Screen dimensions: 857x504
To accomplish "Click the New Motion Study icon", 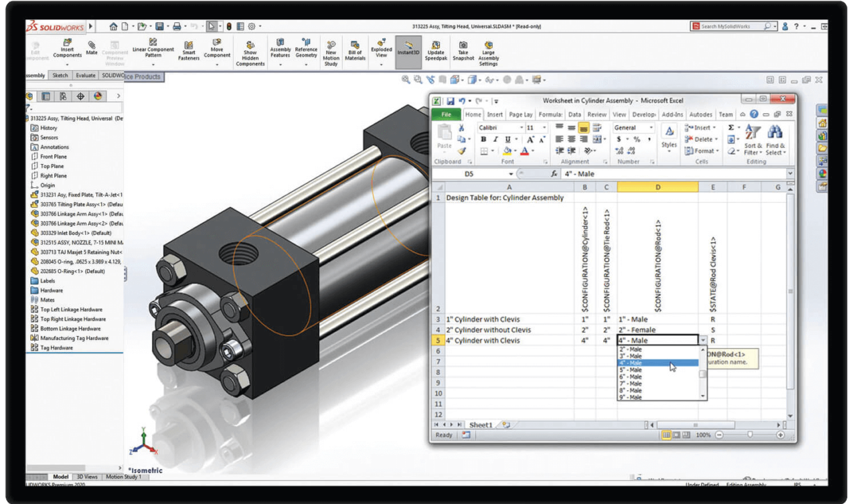I will (329, 48).
